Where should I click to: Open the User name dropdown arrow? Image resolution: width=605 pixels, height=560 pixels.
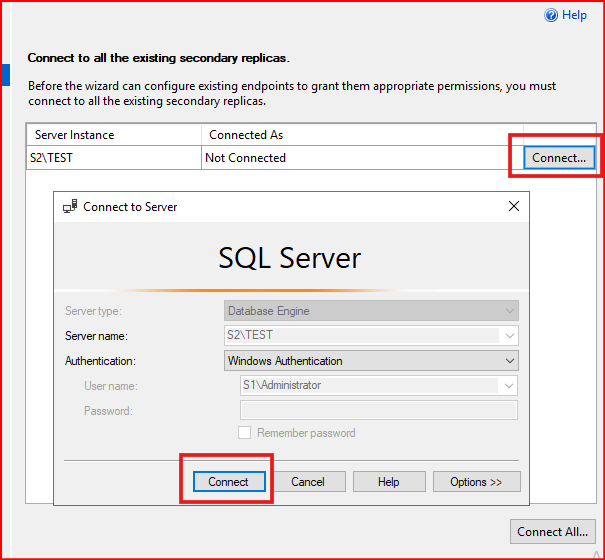pos(509,385)
